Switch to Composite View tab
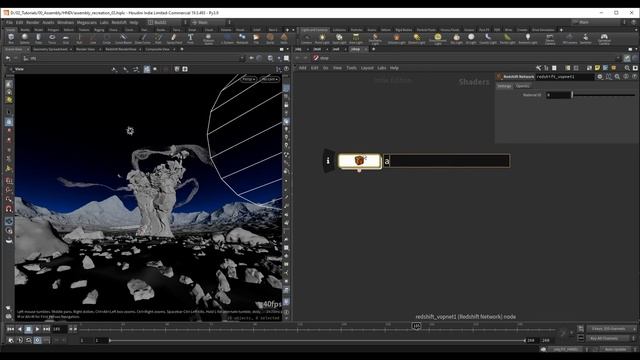Screen dimensions: 640x360 [158, 49]
